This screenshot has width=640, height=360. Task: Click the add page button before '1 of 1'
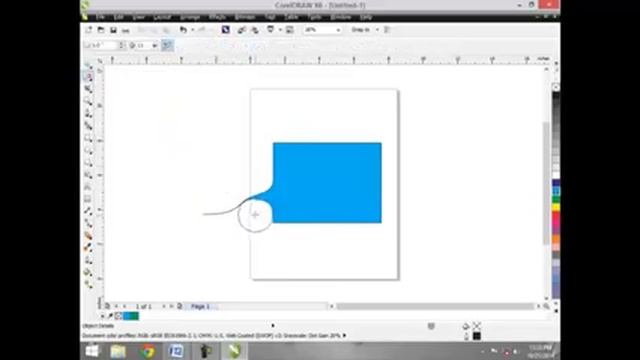[107, 306]
